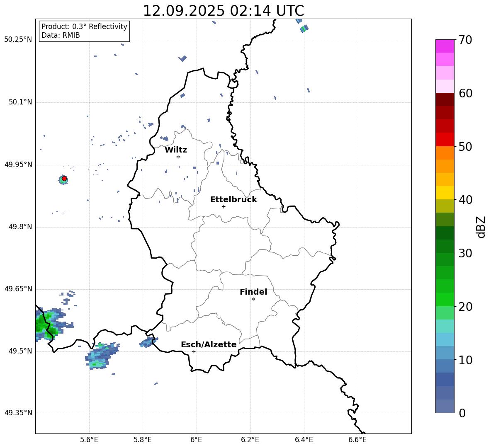Click the Ettelbruck city label
The width and height of the screenshot is (491, 448).
click(233, 200)
